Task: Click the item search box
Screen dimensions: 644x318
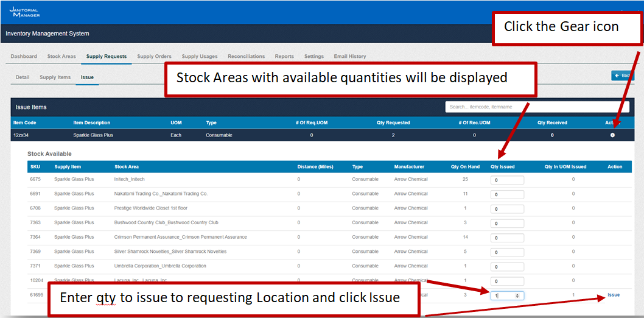Action: pos(537,107)
